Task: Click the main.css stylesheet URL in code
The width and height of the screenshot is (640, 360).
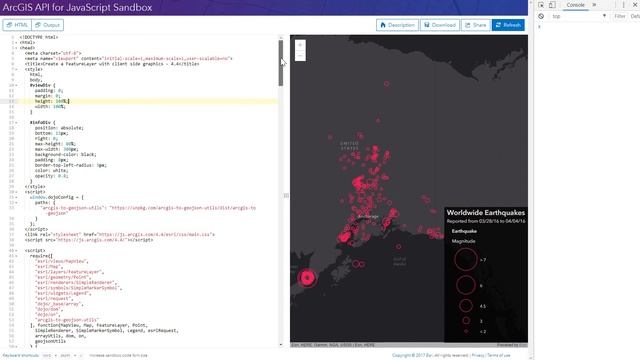Action: tap(155, 234)
